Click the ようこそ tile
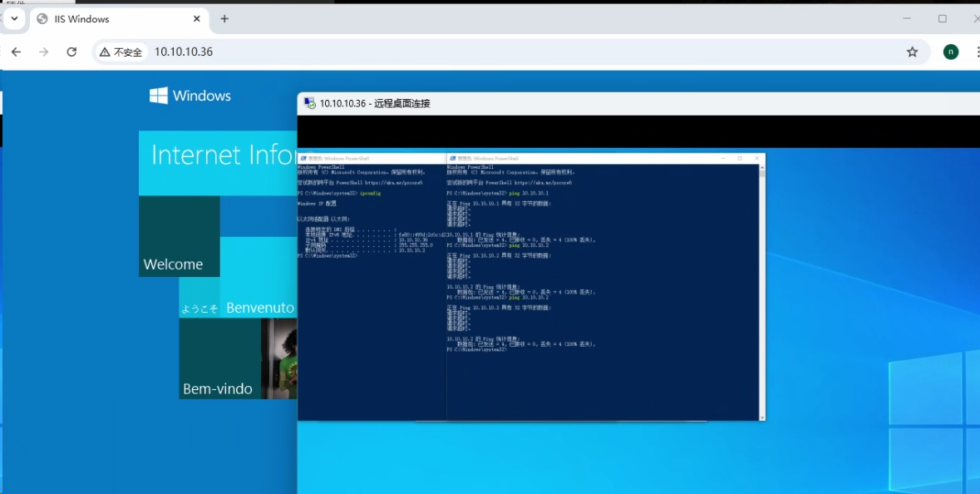 (x=199, y=299)
